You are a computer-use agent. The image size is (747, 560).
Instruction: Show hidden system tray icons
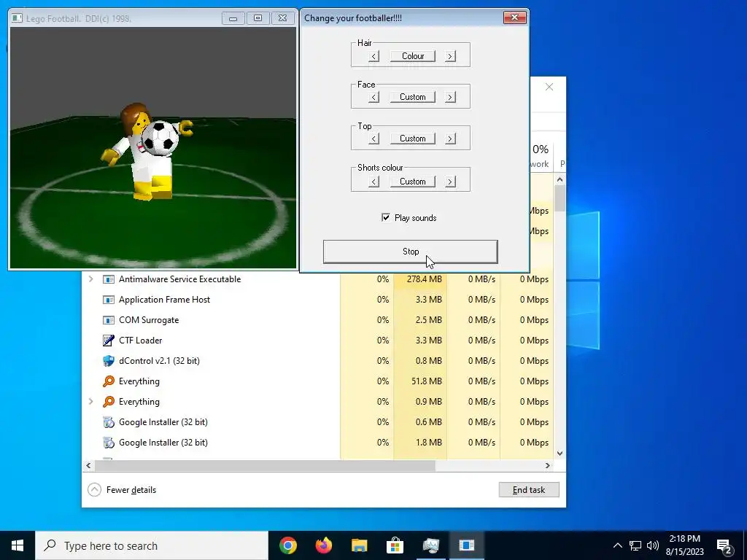click(x=617, y=545)
